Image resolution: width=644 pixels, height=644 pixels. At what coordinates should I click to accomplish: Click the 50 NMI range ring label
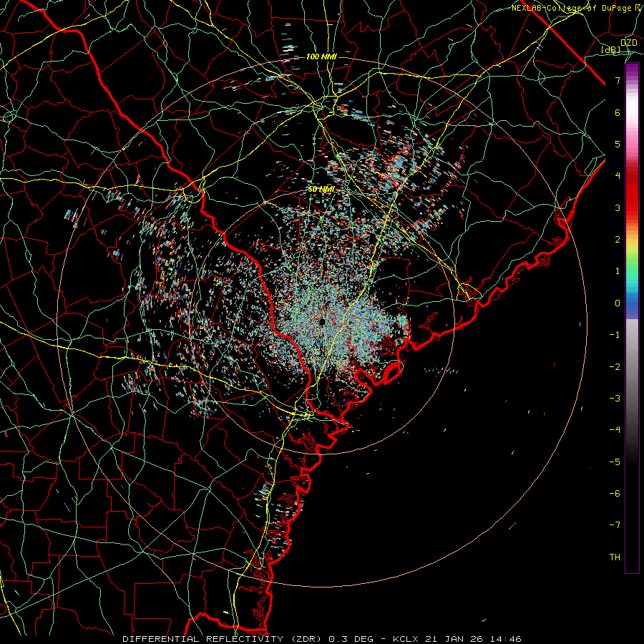[x=321, y=189]
